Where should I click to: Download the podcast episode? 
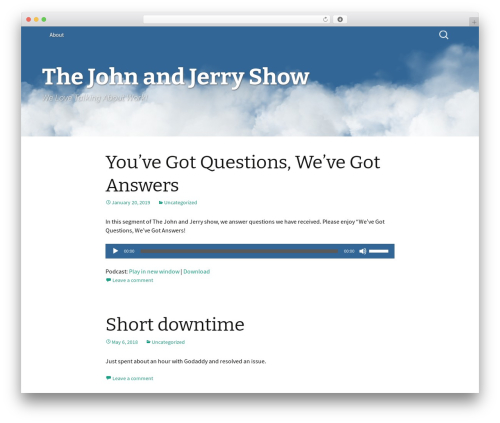tap(197, 271)
